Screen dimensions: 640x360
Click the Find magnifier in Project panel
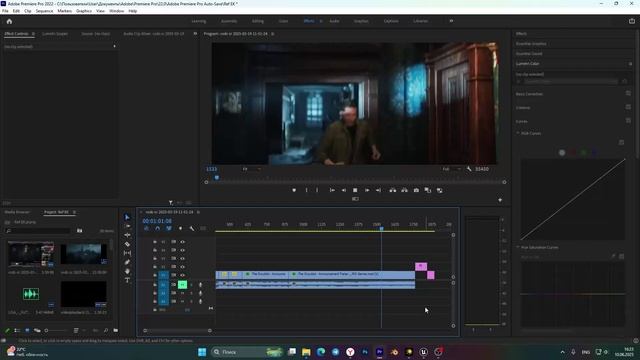coord(106,331)
